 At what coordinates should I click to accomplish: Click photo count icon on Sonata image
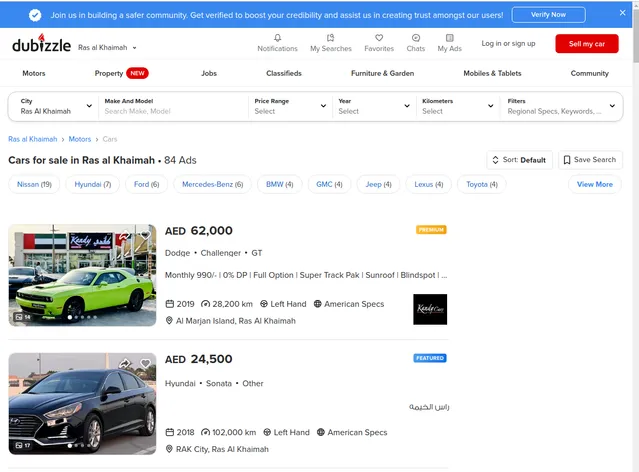click(23, 445)
